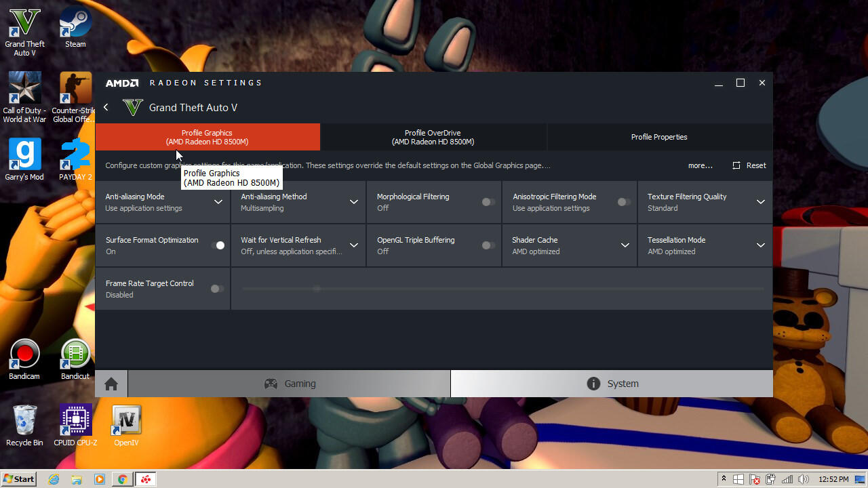Viewport: 868px width, 488px height.
Task: Go back with the arrow beside GTA V
Action: [x=106, y=107]
